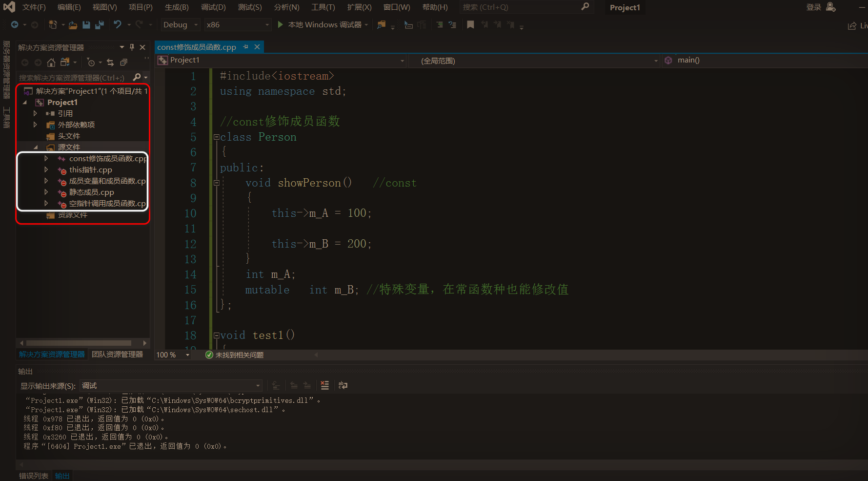
Task: Click the Solution Explorer pending changes filter icon
Action: click(91, 62)
